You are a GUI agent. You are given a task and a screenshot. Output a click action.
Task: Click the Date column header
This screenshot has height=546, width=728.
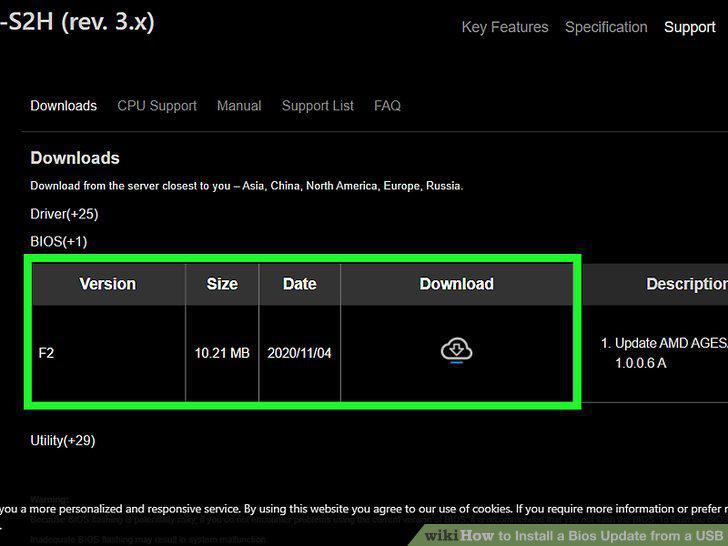click(299, 284)
